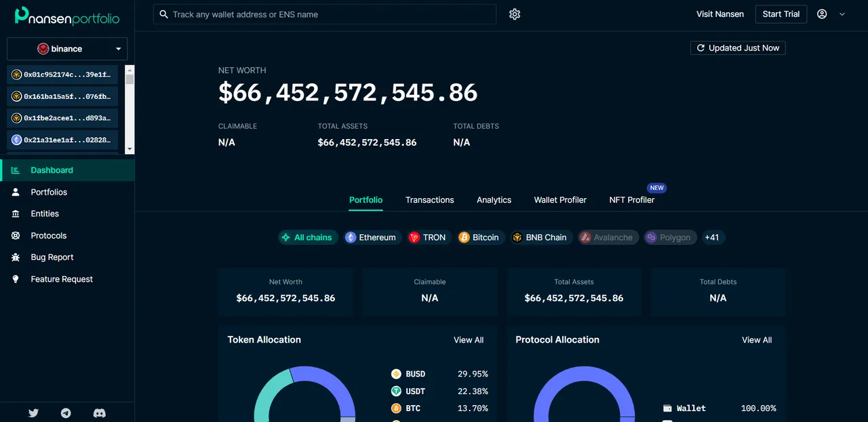
Task: Expand the account chevron menu
Action: pyautogui.click(x=842, y=14)
